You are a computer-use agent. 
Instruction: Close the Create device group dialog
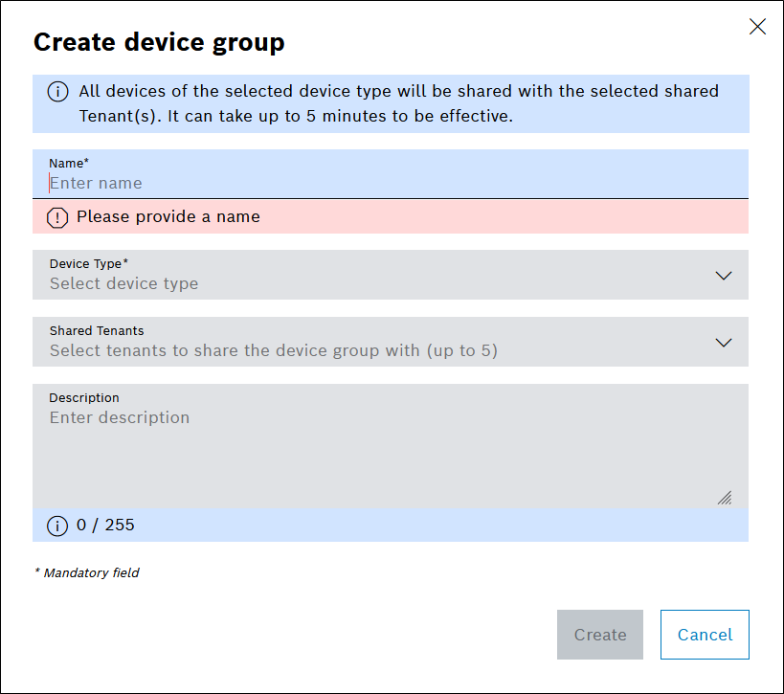757,27
